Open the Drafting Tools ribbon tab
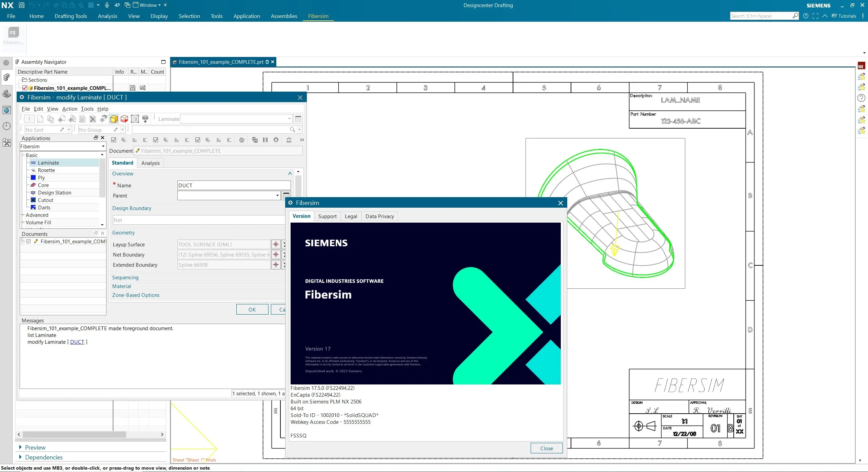Viewport: 868px width, 472px height. (71, 16)
